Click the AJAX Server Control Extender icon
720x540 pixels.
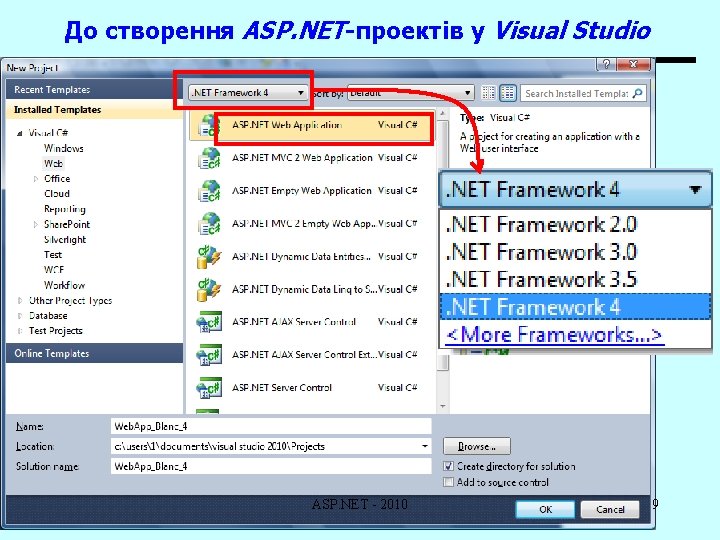coord(209,355)
